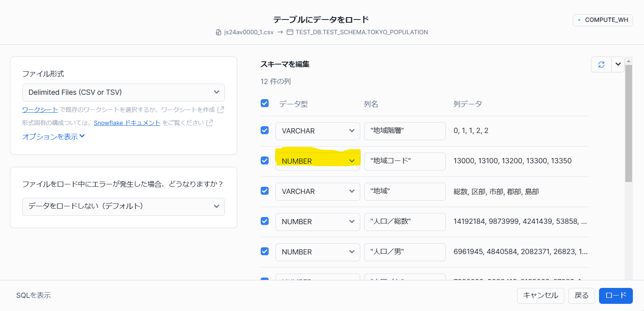
Task: Uncheck the 人口／総数 column checkbox
Action: coord(265,221)
